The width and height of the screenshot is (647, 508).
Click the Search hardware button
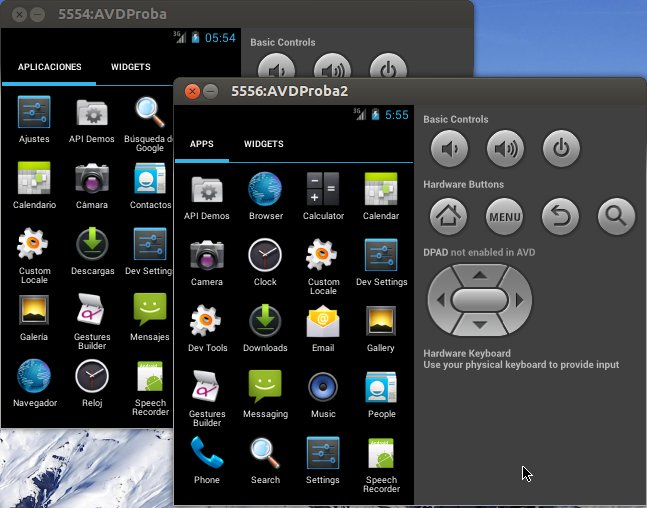(x=616, y=216)
